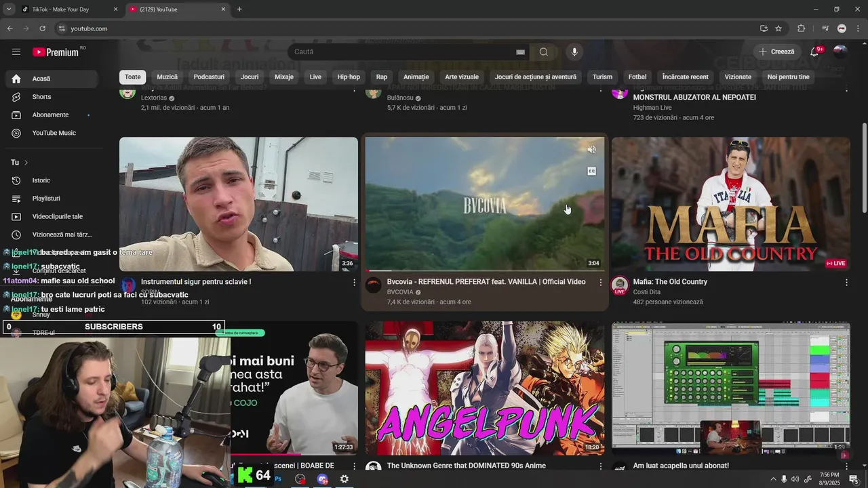Open a new browser tab
This screenshot has width=868, height=488.
(239, 9)
